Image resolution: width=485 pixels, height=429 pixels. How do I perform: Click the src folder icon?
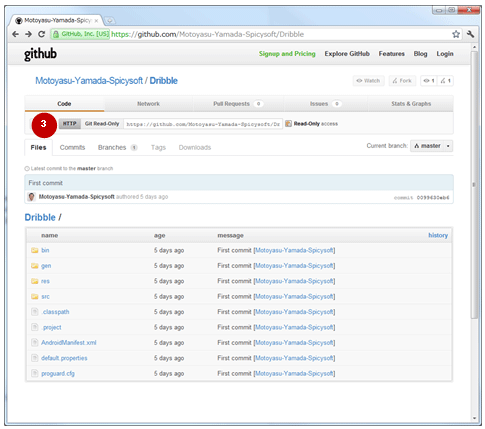click(34, 296)
